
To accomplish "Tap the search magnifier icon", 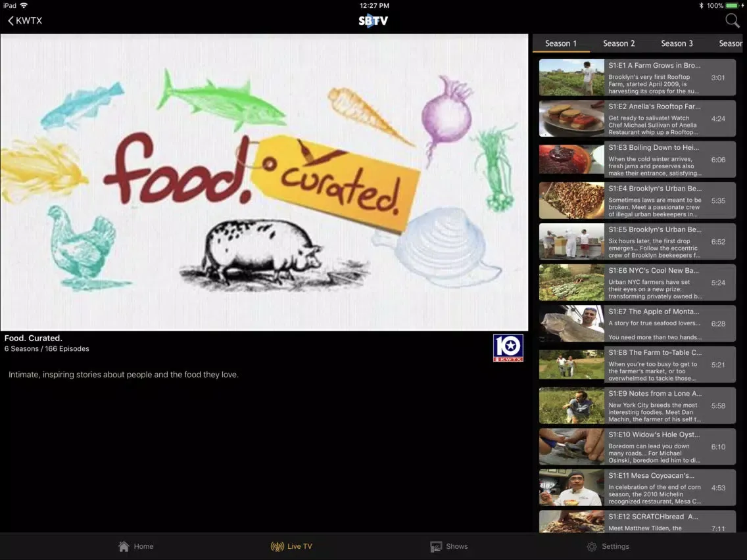I will [732, 21].
